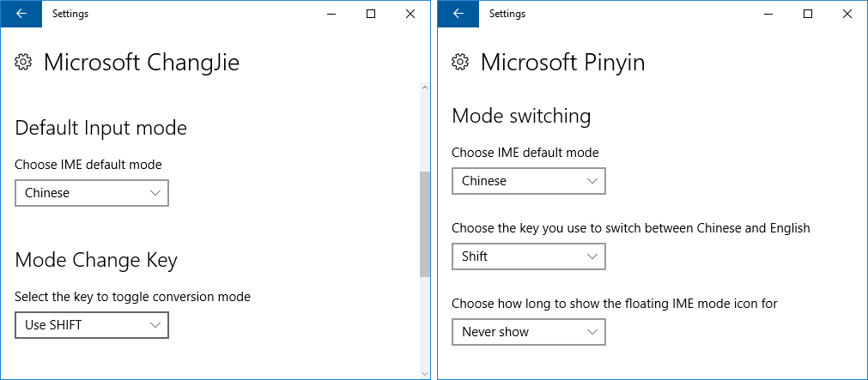The image size is (868, 380).
Task: Maximize the Microsoft Pinyin settings window
Action: tap(808, 14)
